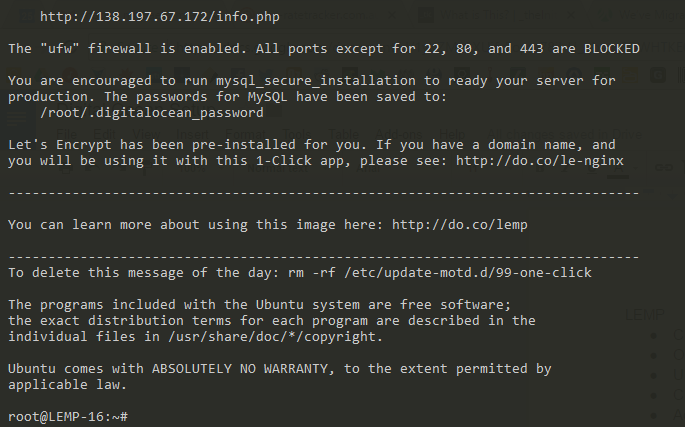
Task: Click the faint 'All changes saved in Drive' text
Action: pos(564,134)
